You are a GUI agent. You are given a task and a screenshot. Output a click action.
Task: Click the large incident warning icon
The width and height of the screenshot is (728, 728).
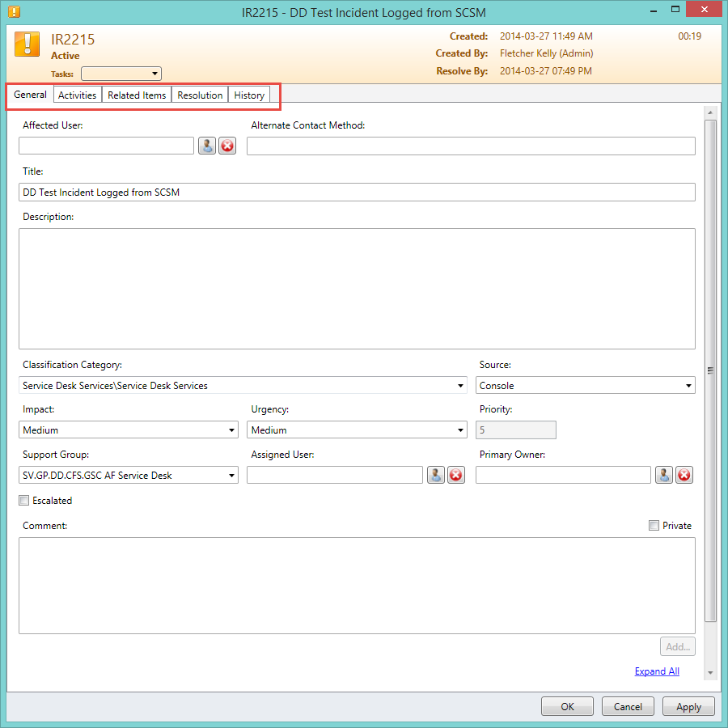(28, 44)
